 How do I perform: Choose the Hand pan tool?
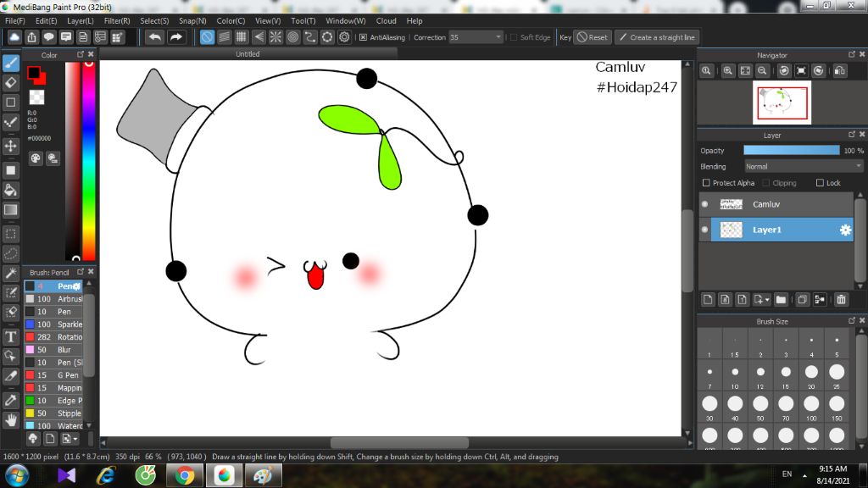tap(11, 419)
